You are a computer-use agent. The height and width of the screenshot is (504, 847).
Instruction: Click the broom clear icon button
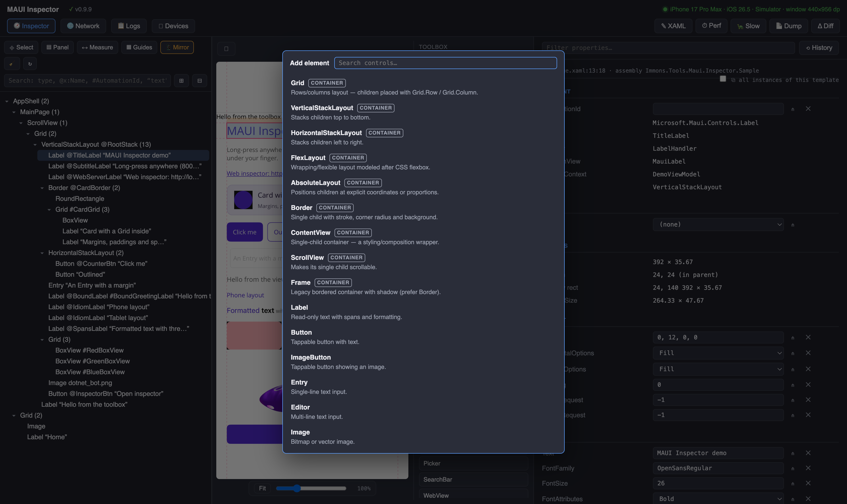tap(12, 64)
